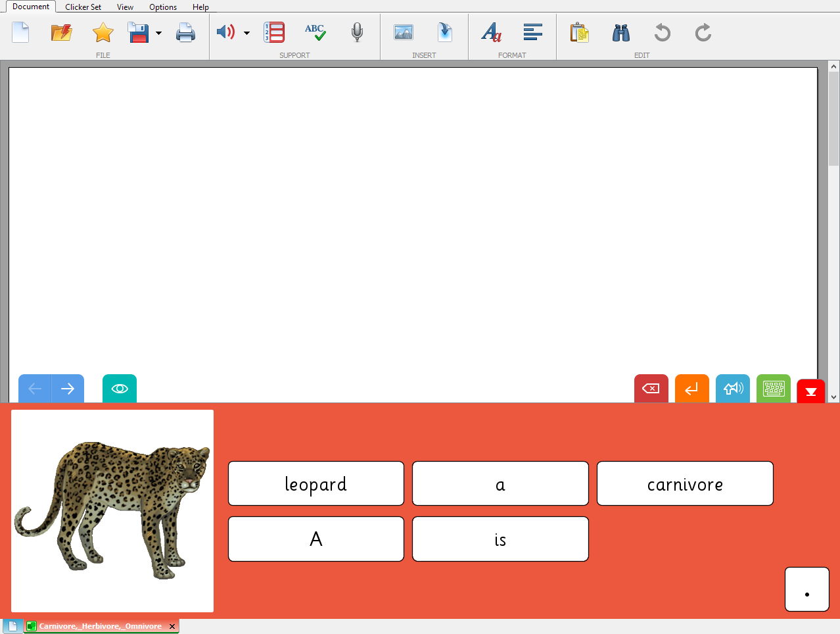This screenshot has height=634, width=840.
Task: Open the find binoculars tool
Action: 620,32
